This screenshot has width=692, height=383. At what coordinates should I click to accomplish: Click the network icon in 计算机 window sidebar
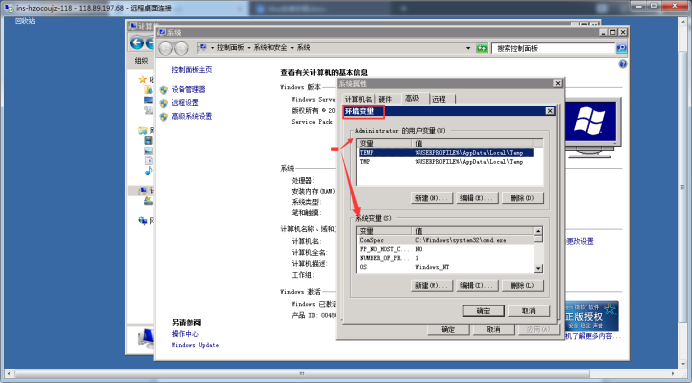pyautogui.click(x=143, y=220)
